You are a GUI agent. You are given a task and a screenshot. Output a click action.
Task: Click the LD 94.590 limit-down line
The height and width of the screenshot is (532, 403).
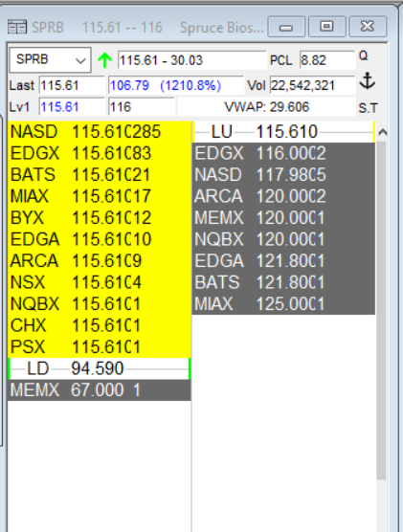tap(100, 368)
